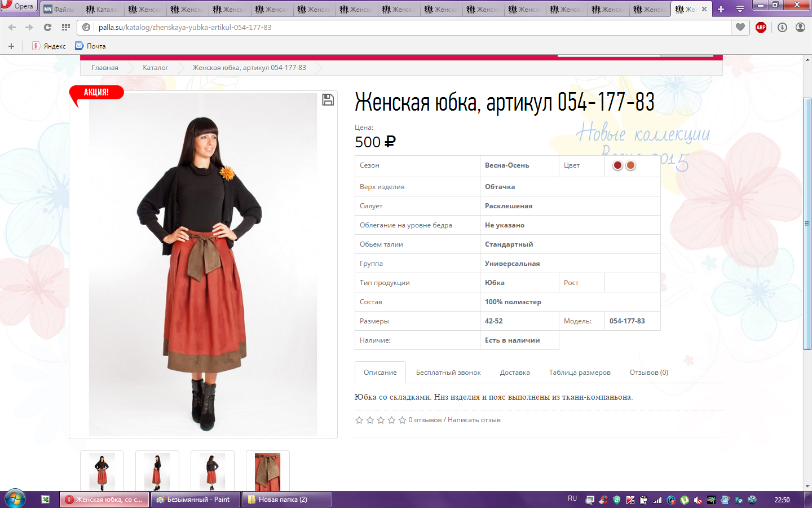This screenshot has height=508, width=812.
Task: Click the 0 отзывов link
Action: [x=425, y=420]
